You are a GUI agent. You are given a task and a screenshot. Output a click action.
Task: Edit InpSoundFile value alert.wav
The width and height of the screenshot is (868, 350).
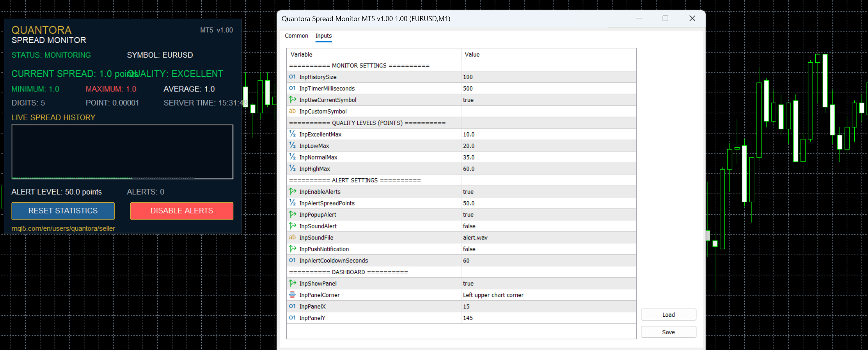point(548,238)
